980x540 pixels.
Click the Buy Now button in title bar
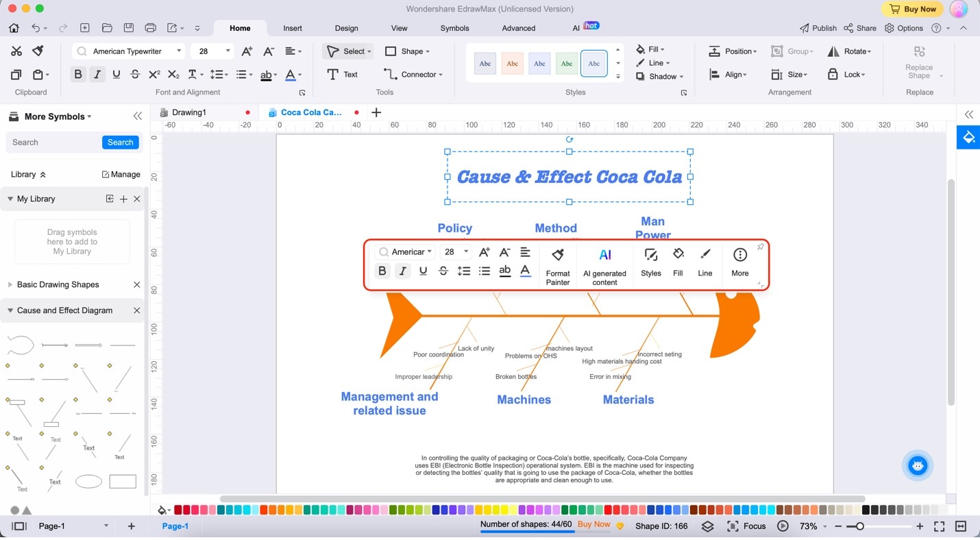(x=912, y=9)
